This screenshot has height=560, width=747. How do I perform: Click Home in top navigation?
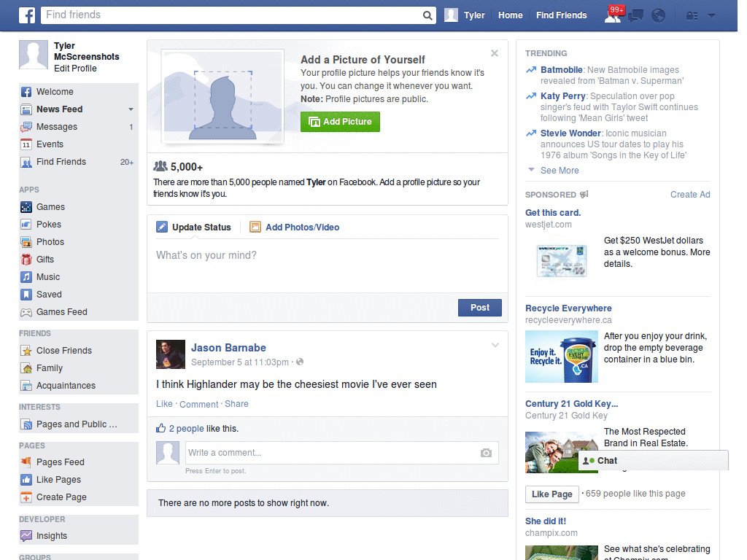pyautogui.click(x=510, y=15)
